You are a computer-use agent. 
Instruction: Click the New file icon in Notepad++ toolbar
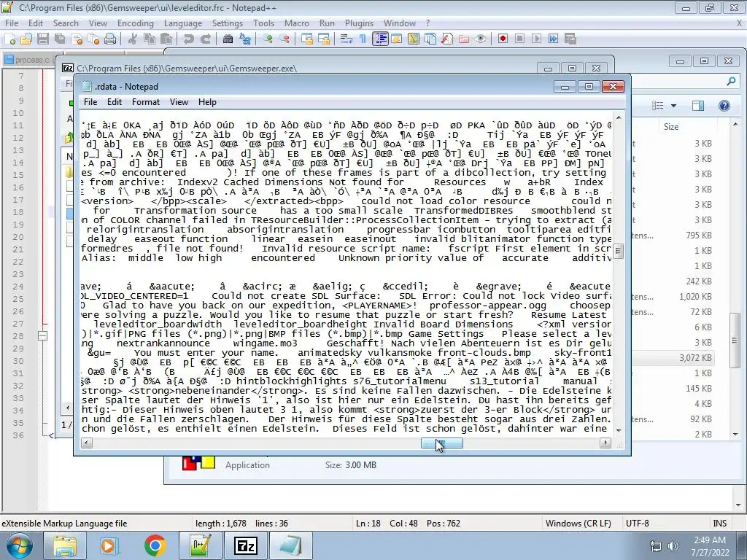coord(10,39)
